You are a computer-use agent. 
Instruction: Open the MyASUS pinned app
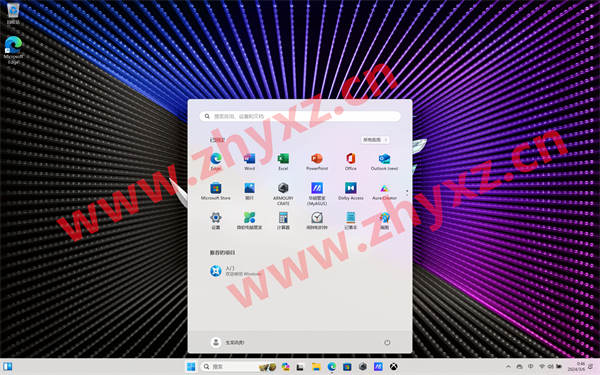(x=317, y=193)
